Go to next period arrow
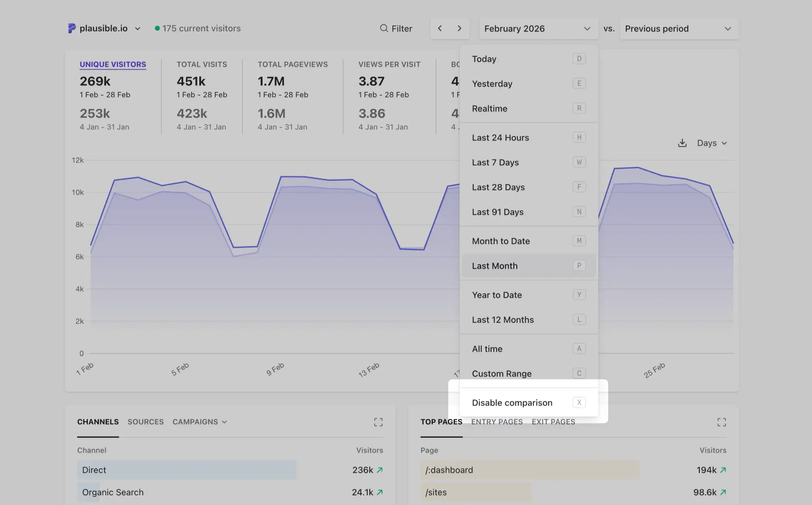 click(x=459, y=28)
